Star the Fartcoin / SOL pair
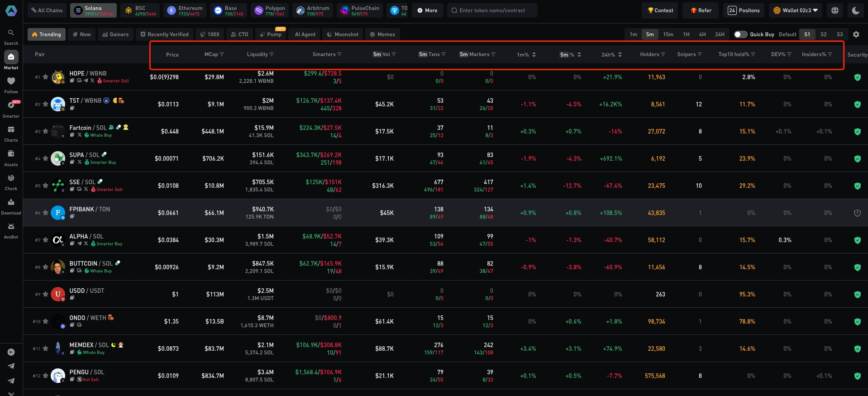 point(45,131)
